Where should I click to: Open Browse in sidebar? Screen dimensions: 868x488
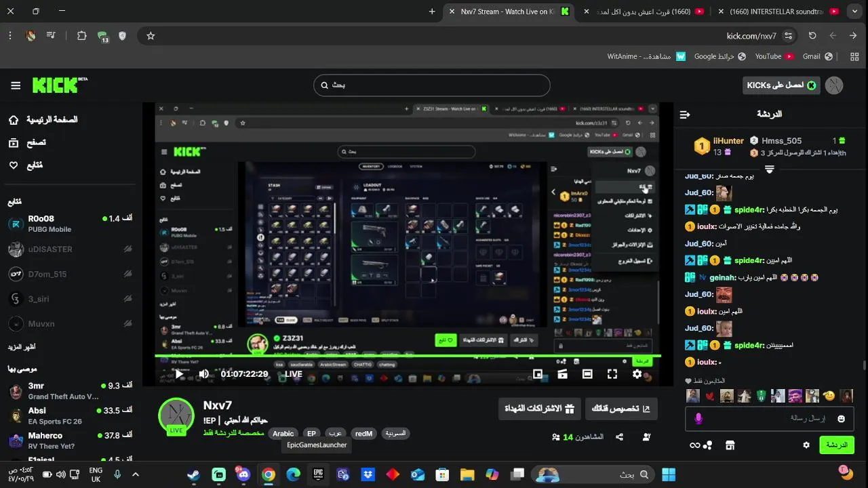tap(27, 143)
